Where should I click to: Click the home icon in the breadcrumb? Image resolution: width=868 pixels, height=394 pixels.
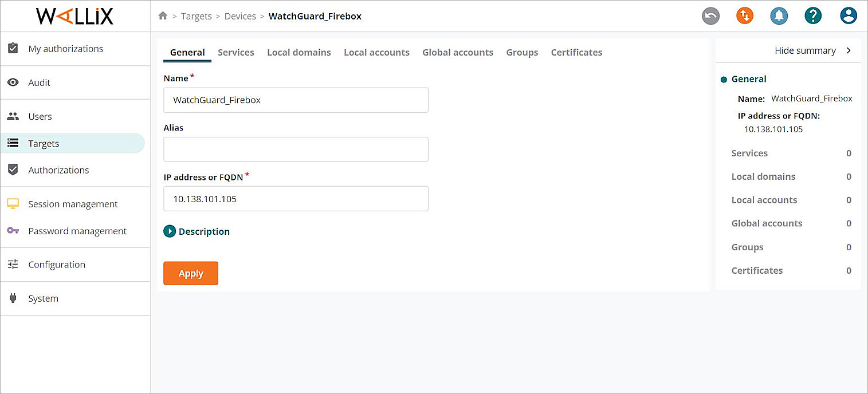pos(163,16)
